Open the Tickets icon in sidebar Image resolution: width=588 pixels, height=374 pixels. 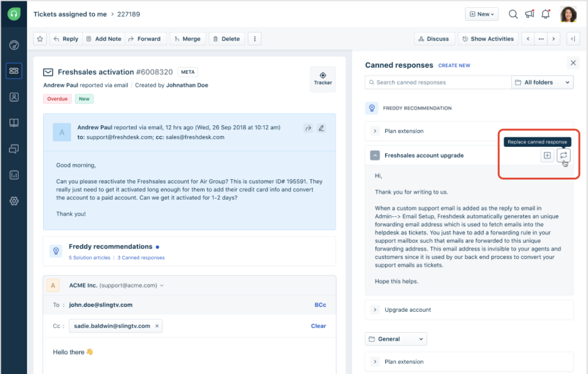(14, 71)
